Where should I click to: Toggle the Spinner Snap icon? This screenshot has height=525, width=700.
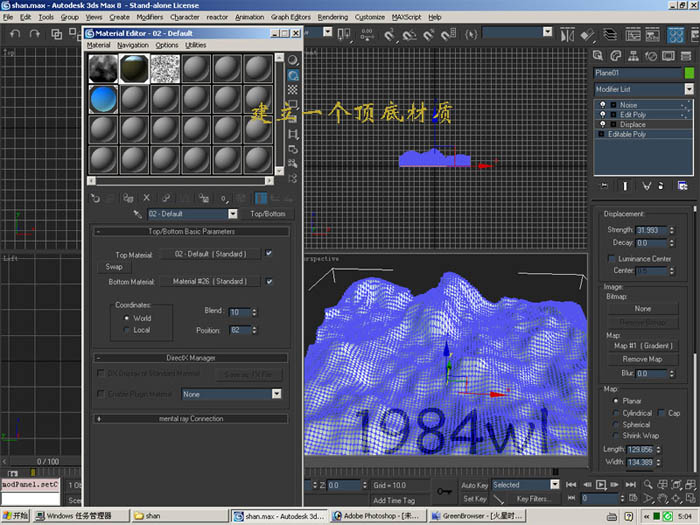(448, 35)
